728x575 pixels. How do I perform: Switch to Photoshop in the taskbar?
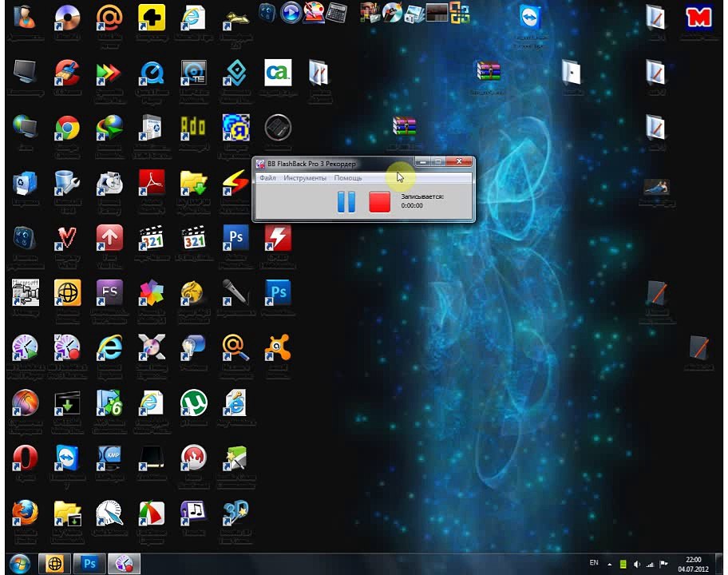point(89,564)
